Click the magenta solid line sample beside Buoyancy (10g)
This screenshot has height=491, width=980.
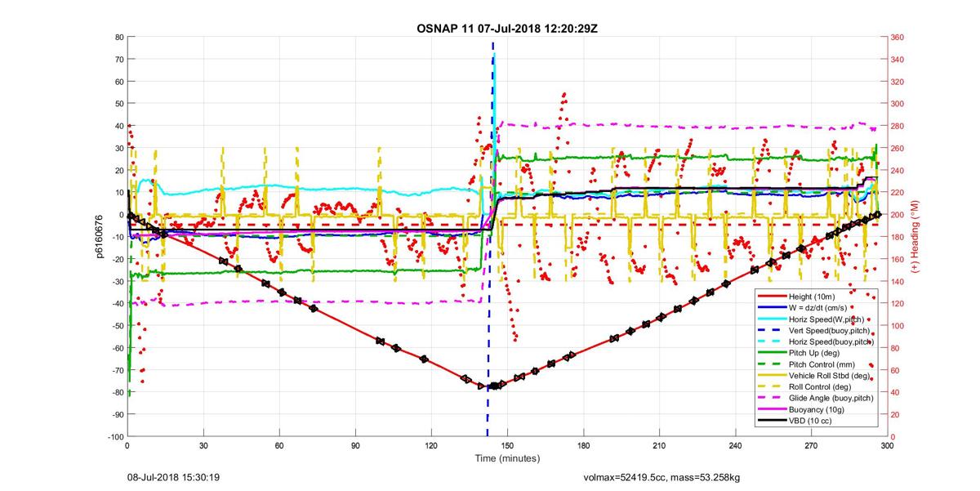pyautogui.click(x=772, y=408)
